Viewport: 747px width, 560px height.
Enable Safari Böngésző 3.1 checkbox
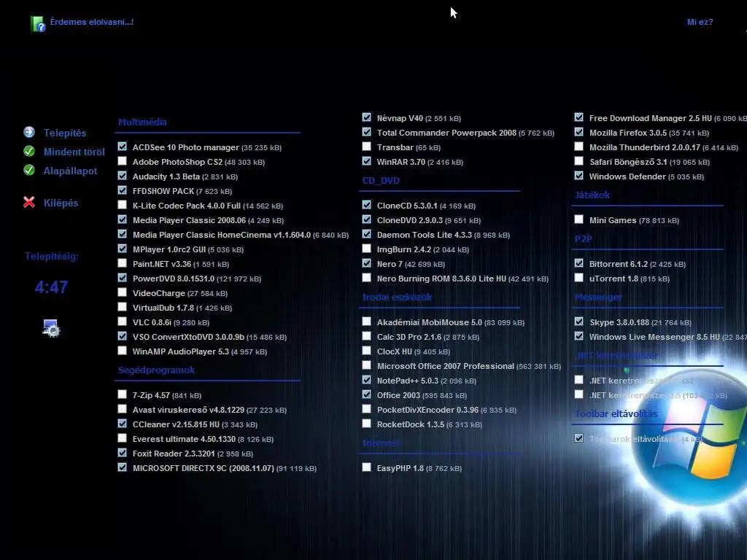[x=578, y=161]
